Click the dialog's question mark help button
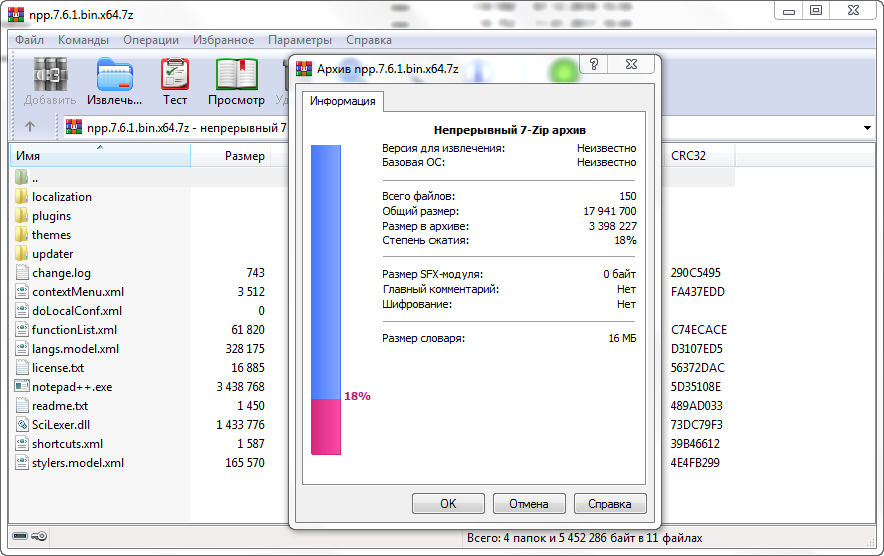This screenshot has width=884, height=556. (x=594, y=66)
